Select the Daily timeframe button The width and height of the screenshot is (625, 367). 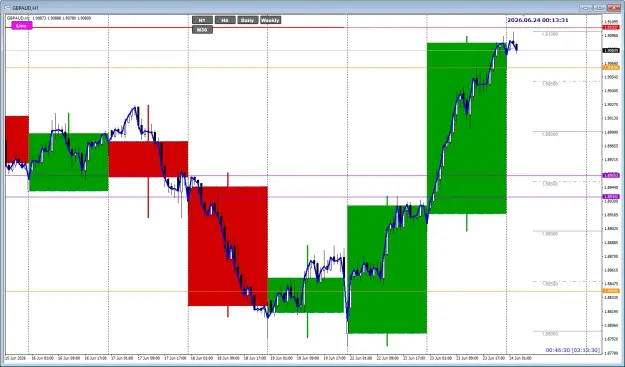[248, 20]
